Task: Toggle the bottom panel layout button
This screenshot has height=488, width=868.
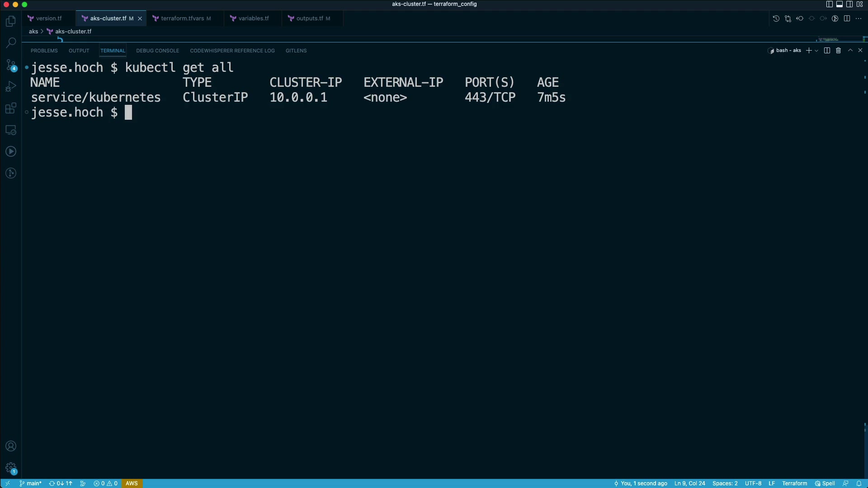Action: (840, 4)
